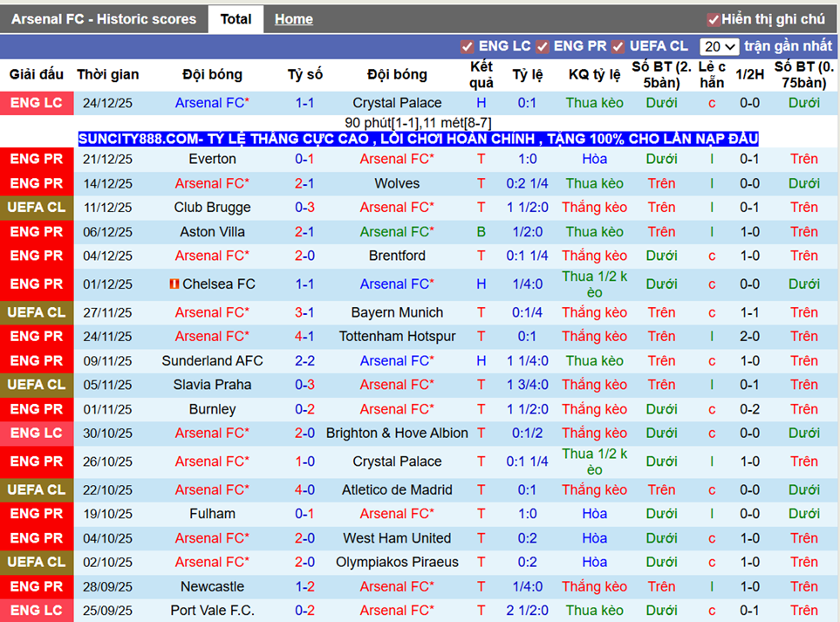The image size is (840, 622).
Task: Open Sunderland AFC team link
Action: pos(212,361)
